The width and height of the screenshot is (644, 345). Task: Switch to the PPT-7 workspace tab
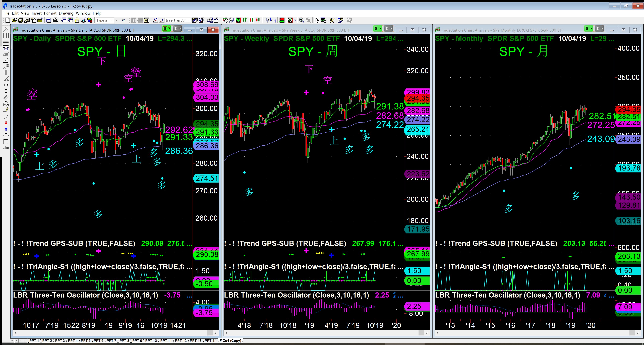[111, 340]
